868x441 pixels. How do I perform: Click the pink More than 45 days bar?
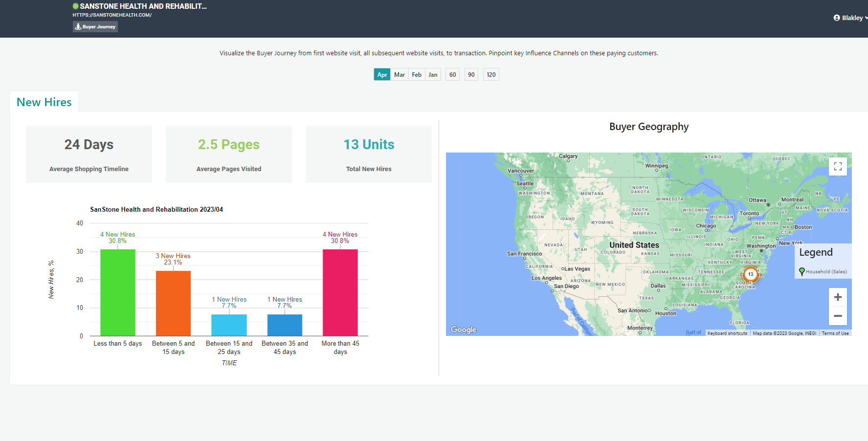[x=340, y=292]
